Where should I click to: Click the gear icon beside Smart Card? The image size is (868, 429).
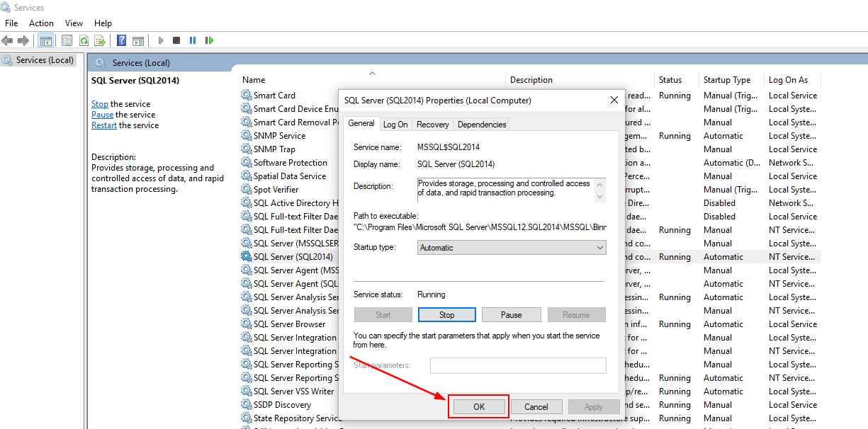coord(247,95)
